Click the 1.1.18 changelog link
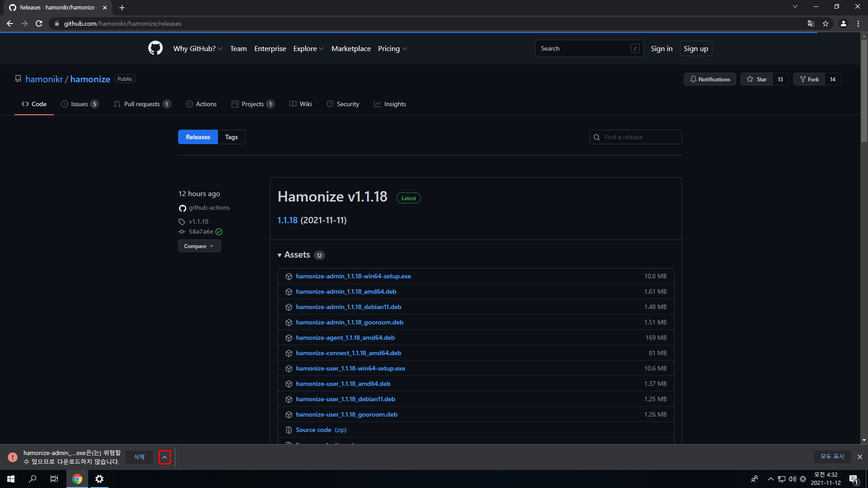 pos(288,220)
